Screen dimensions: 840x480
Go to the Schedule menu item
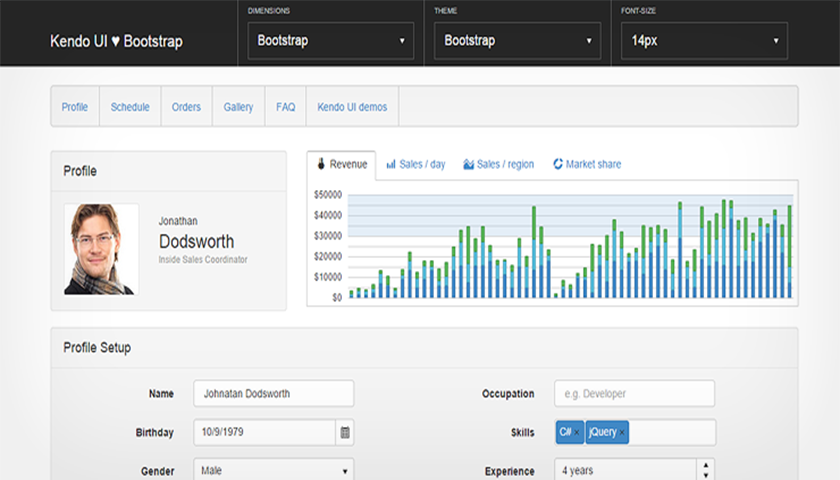tap(130, 107)
